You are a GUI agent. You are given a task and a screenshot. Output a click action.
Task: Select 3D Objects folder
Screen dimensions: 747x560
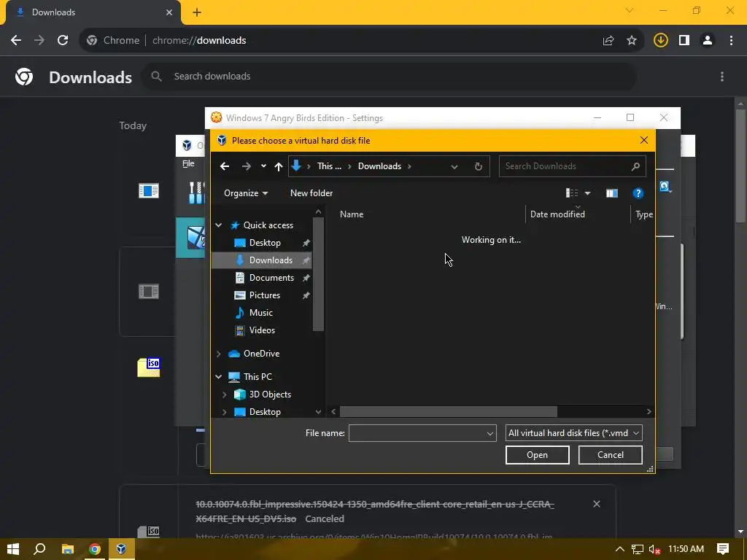tap(270, 394)
